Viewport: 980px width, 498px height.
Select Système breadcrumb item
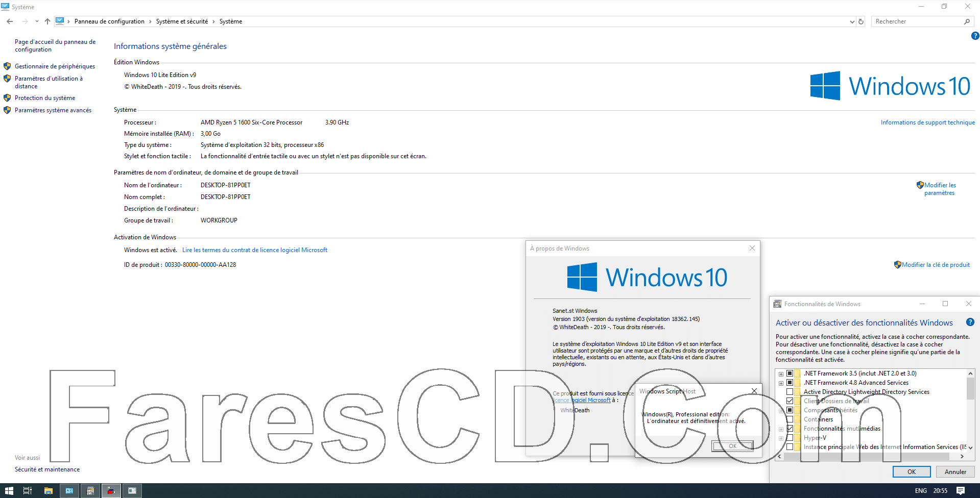click(x=231, y=21)
